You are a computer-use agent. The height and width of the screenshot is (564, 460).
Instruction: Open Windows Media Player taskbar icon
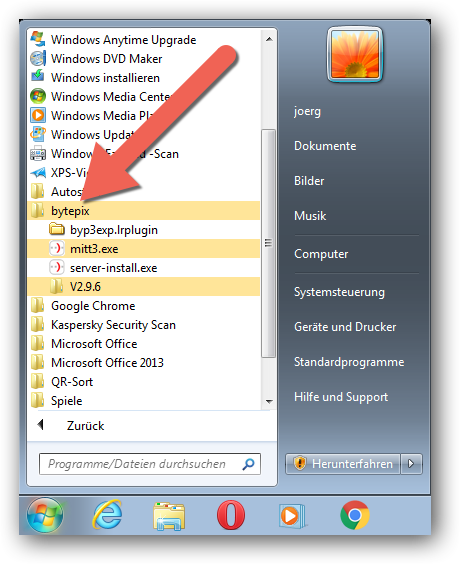292,516
